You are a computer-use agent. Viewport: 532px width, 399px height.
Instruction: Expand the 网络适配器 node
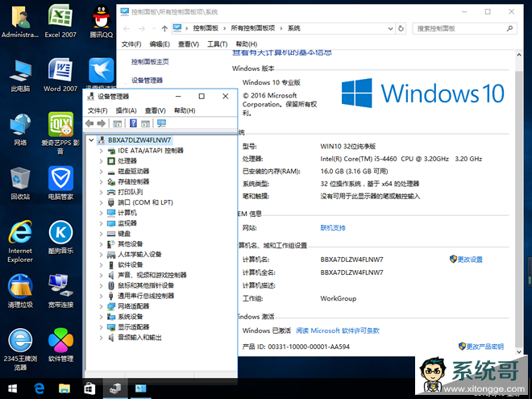tap(101, 306)
